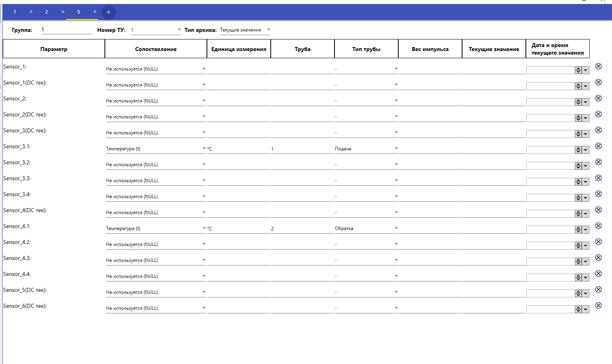Expand Сопоставление dropdown for Sensor_6(DC тек)
The image size is (612, 364).
pos(156,308)
